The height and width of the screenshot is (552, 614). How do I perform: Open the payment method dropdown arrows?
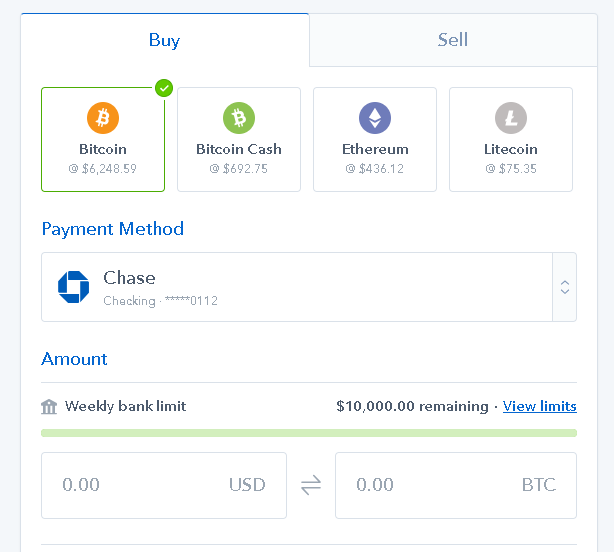(565, 287)
